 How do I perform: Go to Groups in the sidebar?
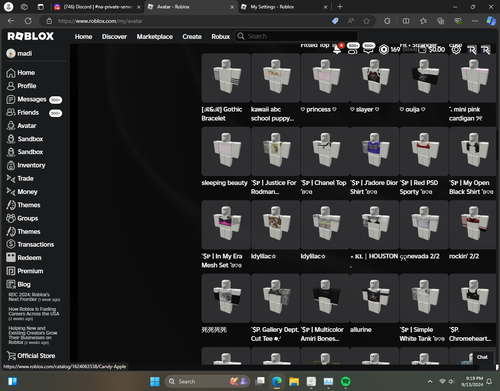pyautogui.click(x=22, y=218)
